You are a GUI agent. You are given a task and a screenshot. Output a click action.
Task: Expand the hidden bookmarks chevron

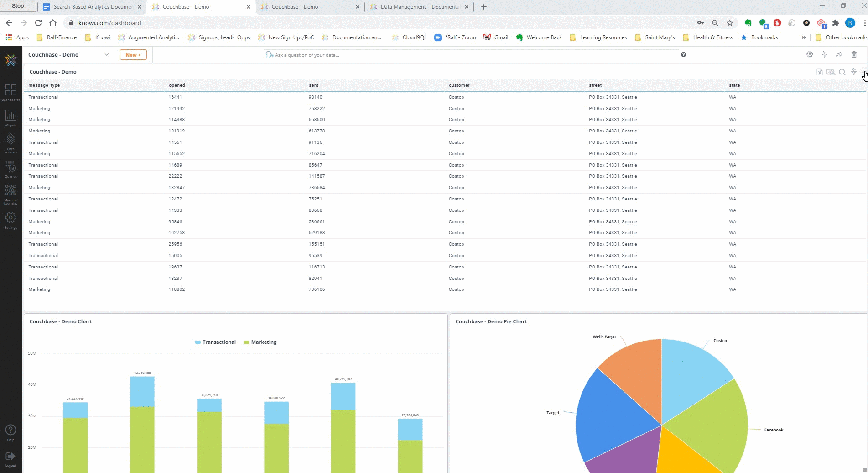(x=803, y=37)
